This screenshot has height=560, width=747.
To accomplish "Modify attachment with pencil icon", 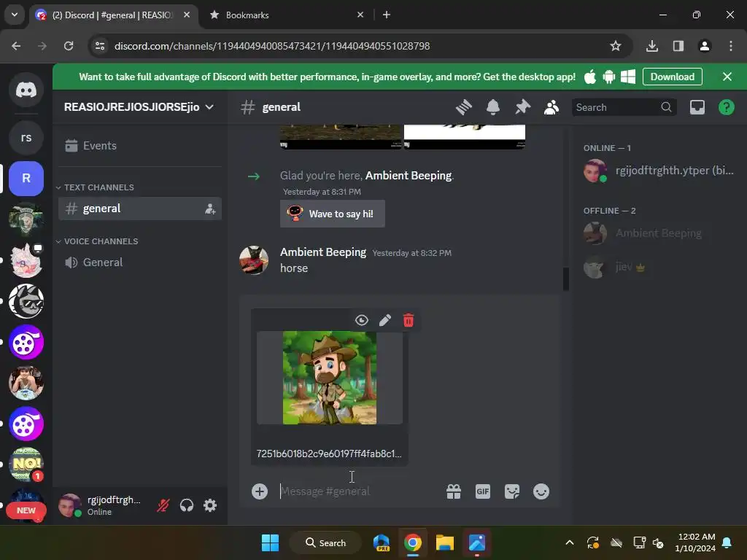I will (385, 320).
